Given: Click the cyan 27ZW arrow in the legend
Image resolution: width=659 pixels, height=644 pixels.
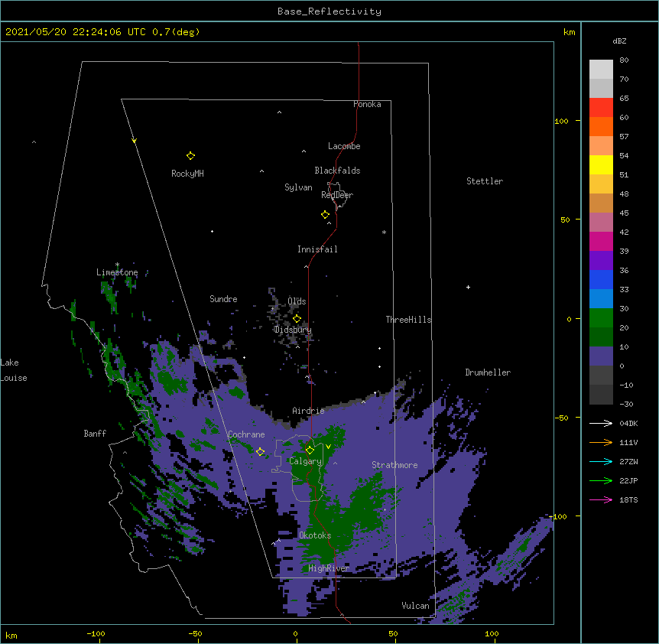Looking at the screenshot, I should click(x=601, y=461).
